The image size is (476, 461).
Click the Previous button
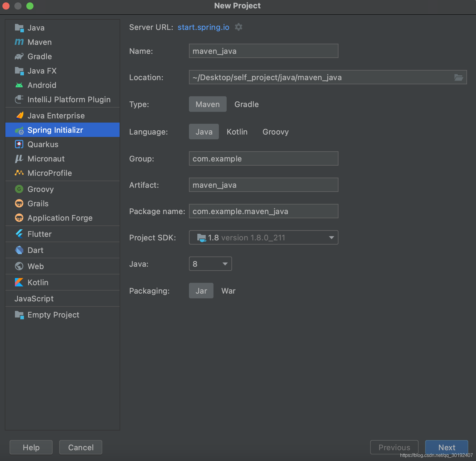point(394,447)
